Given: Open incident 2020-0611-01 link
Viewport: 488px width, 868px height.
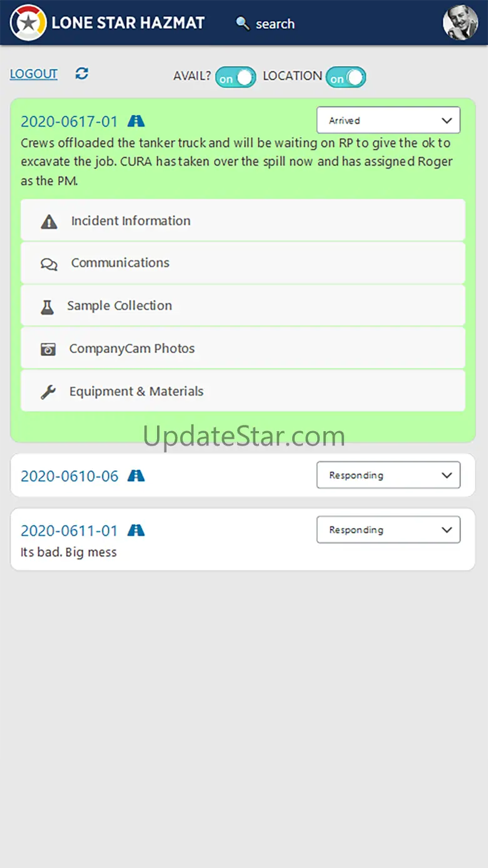Looking at the screenshot, I should coord(69,531).
